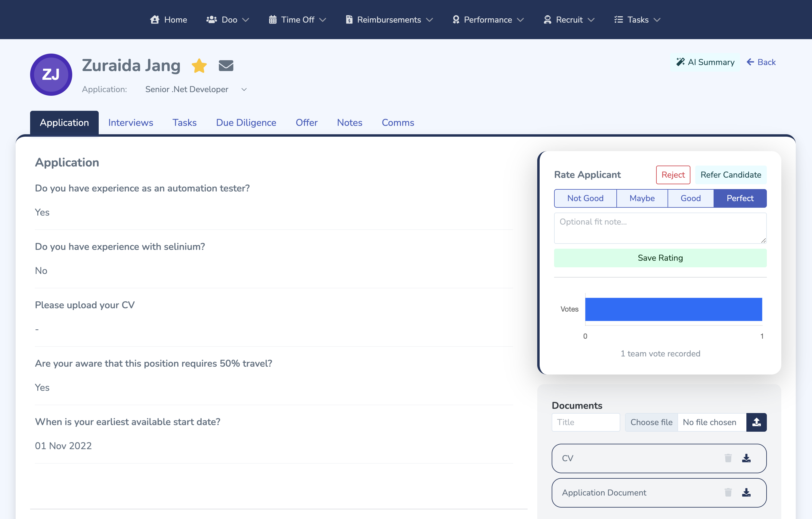Select the Application tab

[64, 123]
